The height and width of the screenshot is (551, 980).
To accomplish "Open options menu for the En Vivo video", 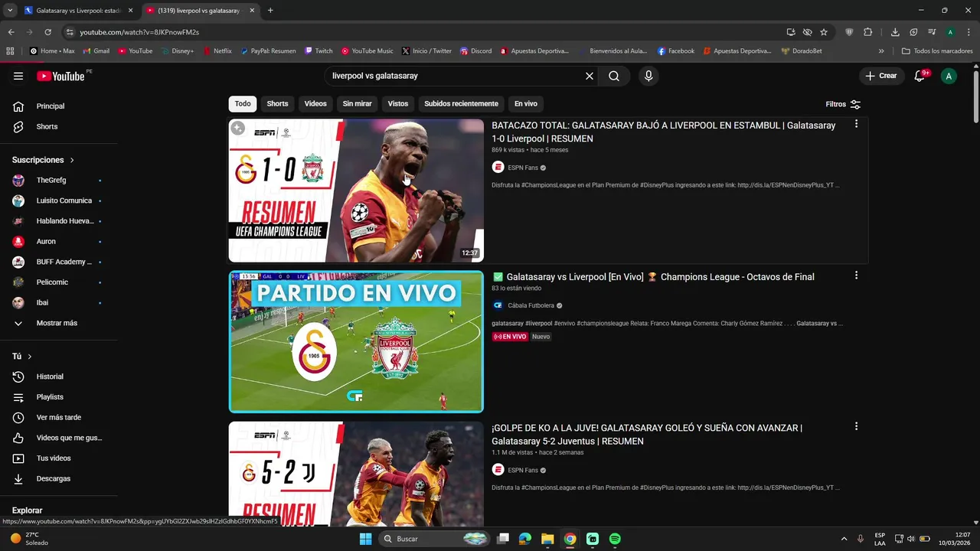I will (856, 275).
